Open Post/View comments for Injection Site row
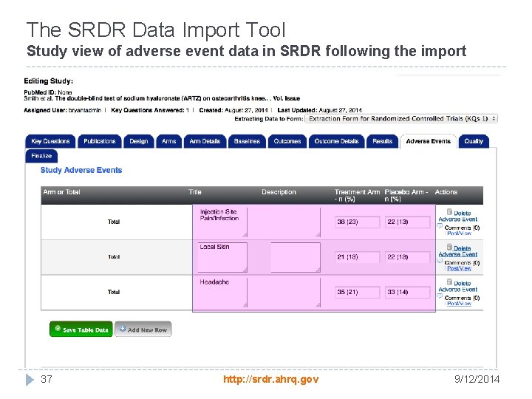This screenshot has height=399, width=532. tap(459, 233)
